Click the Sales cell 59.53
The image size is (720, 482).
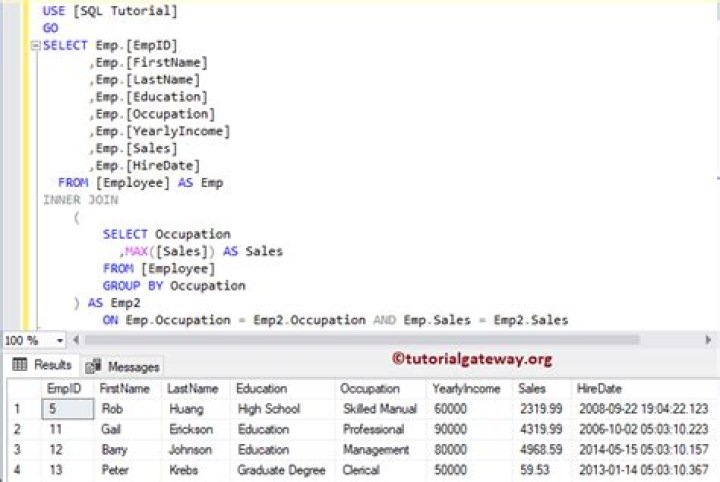542,470
